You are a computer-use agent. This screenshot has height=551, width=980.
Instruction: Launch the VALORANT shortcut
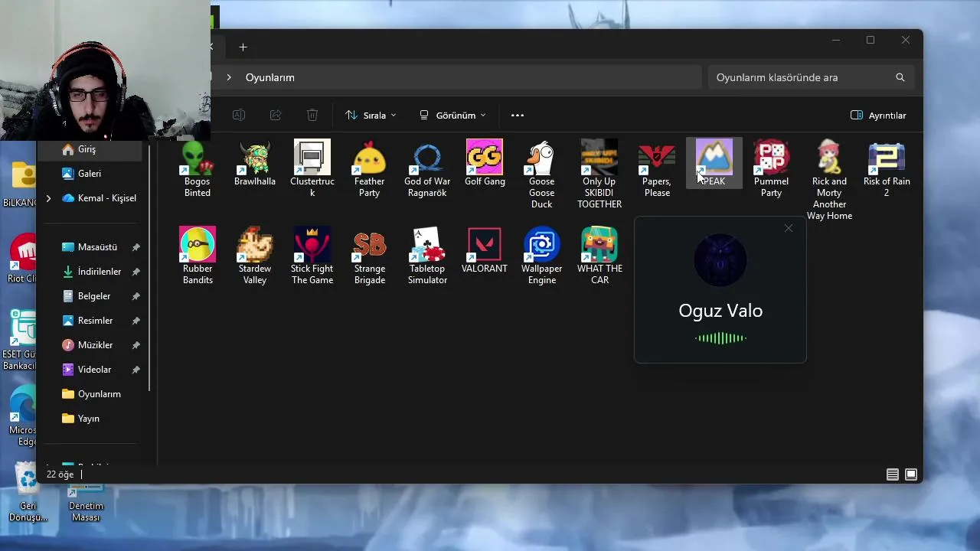point(485,251)
